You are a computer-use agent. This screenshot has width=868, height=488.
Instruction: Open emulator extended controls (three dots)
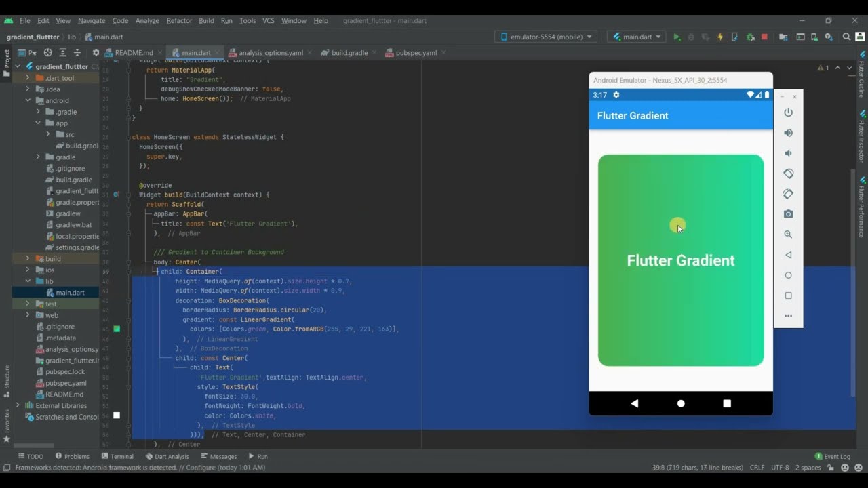(788, 316)
